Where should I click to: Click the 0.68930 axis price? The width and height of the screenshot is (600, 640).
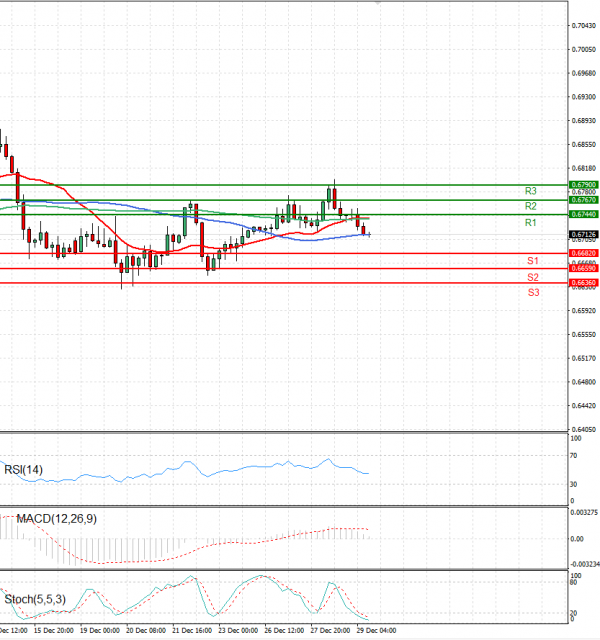[x=584, y=121]
